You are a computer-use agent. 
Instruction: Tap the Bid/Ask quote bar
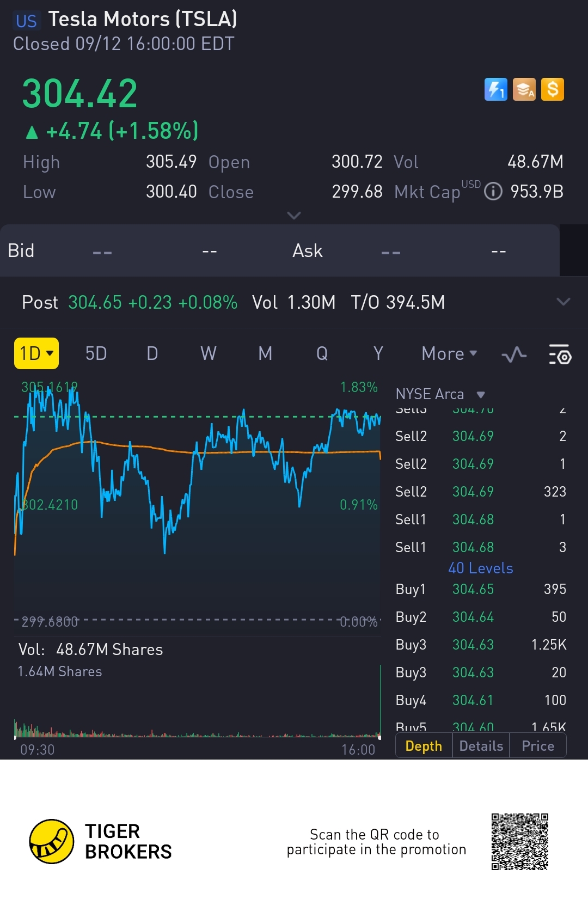tap(280, 250)
